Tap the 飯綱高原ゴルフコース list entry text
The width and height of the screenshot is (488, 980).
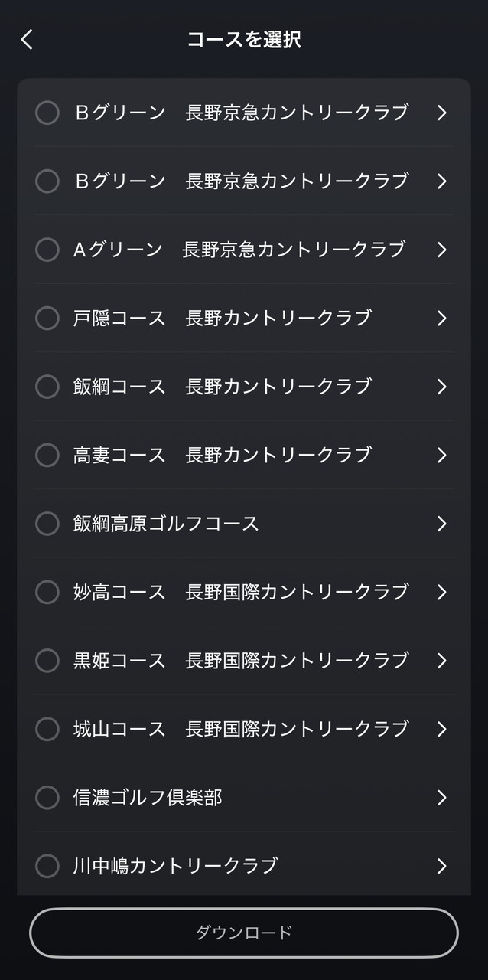[166, 524]
